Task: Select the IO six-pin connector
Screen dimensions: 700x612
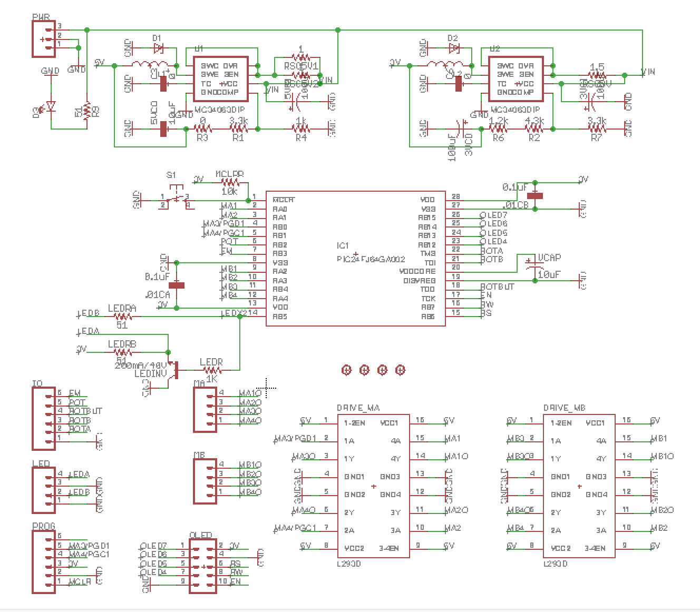Action: [44, 419]
